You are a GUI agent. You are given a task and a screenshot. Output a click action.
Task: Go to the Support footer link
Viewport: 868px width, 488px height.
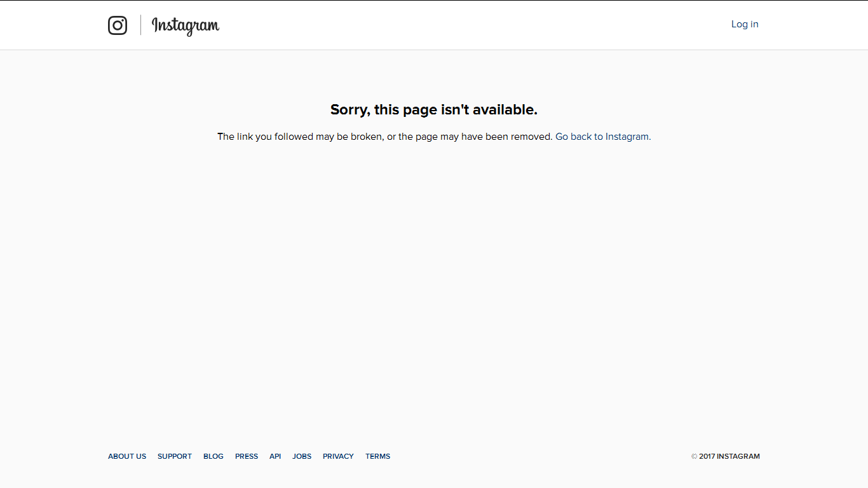click(175, 456)
